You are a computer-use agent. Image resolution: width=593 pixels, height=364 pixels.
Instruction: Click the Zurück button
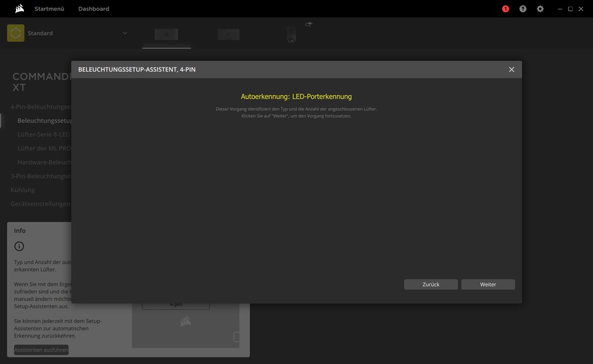[431, 284]
